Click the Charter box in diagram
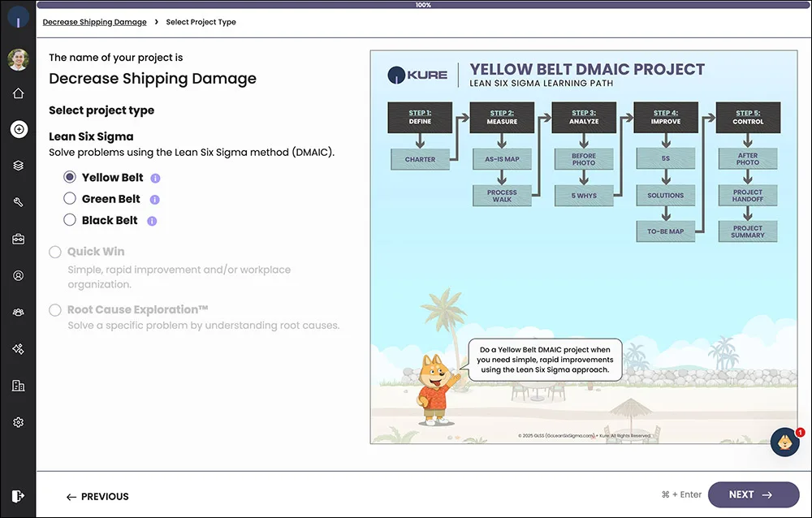 (420, 160)
